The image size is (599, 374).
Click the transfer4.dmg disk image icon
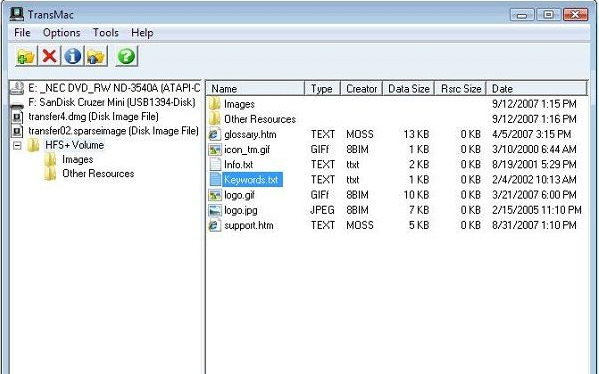point(17,117)
